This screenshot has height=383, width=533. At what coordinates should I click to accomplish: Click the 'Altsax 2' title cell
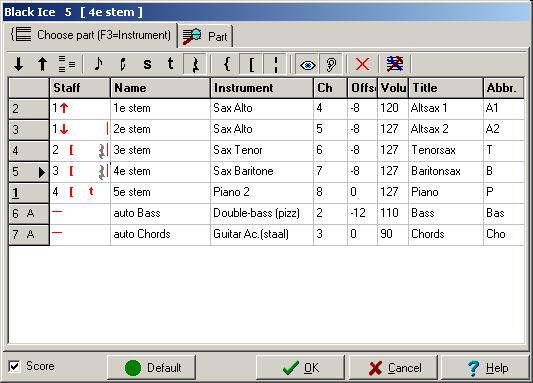(x=446, y=129)
